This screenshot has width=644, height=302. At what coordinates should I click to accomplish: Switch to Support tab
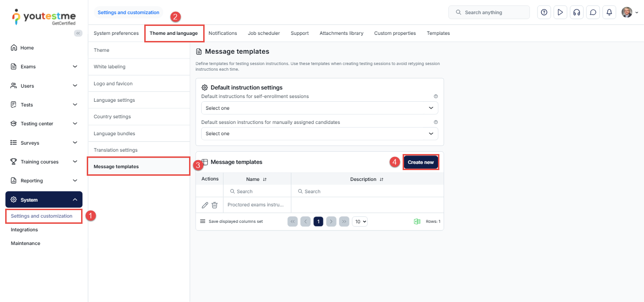(300, 33)
